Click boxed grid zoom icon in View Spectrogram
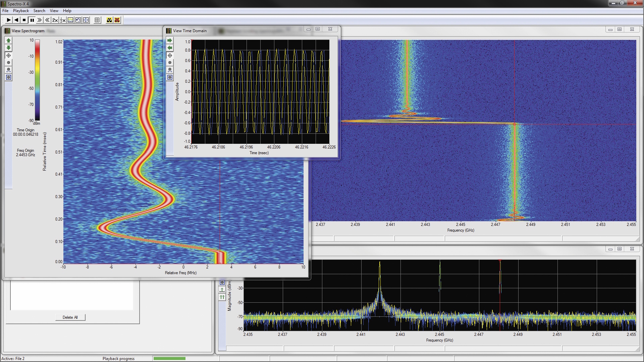The width and height of the screenshot is (644, 362). [x=9, y=77]
